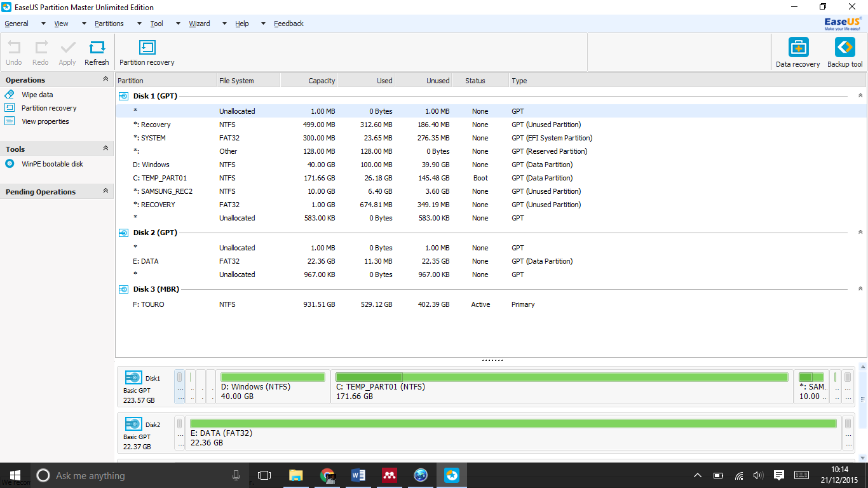Open the Data recovery tool
Image resolution: width=868 pixels, height=488 pixels.
coord(798,52)
